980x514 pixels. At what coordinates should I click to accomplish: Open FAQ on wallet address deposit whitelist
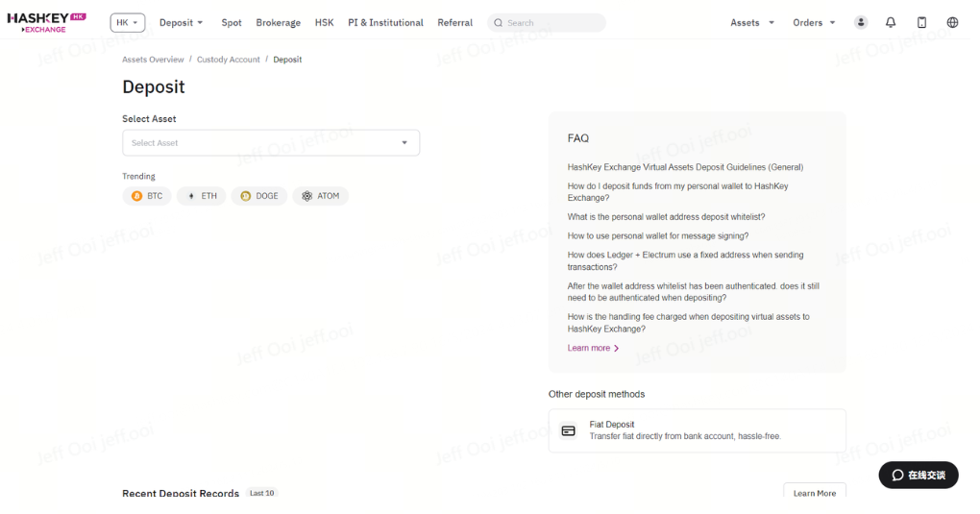coord(666,217)
